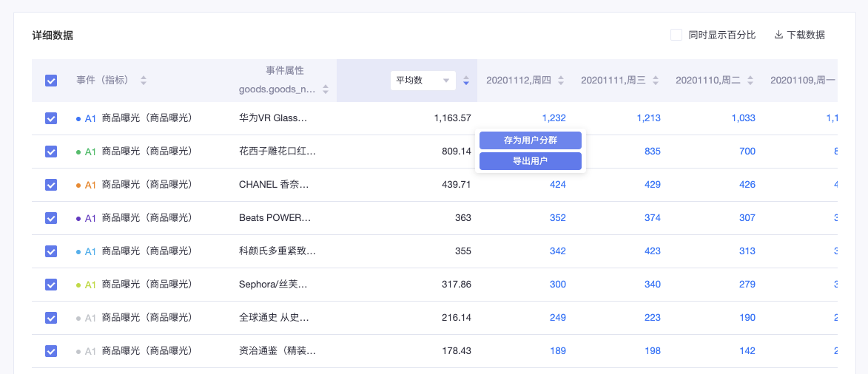The height and width of the screenshot is (374, 868).
Task: Sort by 20201112,周四 column arrows
Action: click(x=561, y=81)
